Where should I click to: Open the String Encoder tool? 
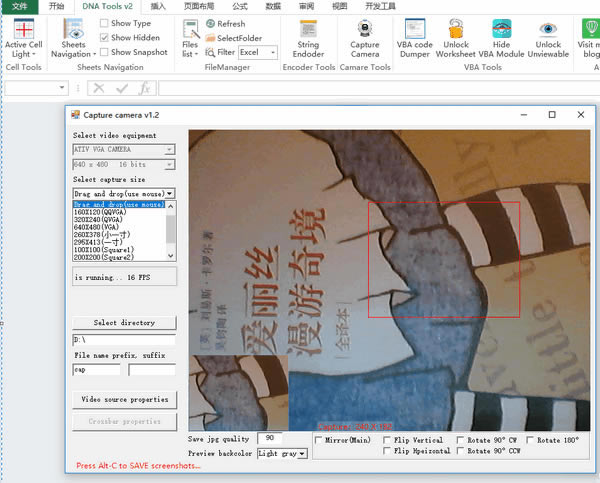pyautogui.click(x=308, y=39)
